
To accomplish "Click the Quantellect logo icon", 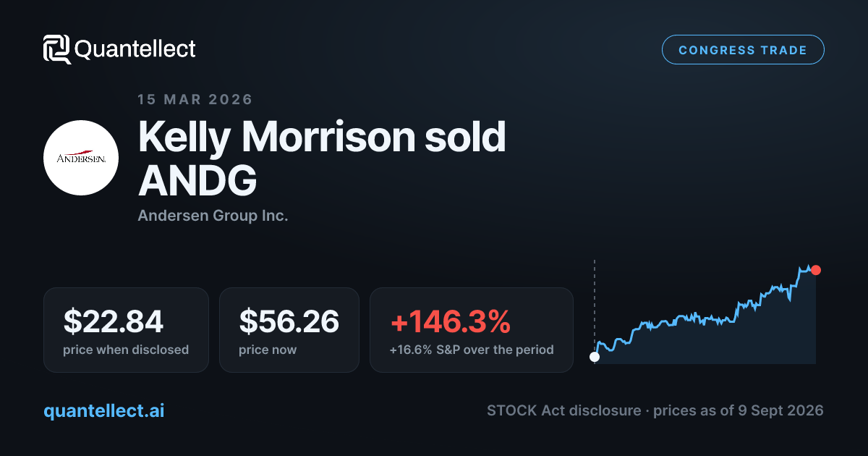I will click(57, 49).
